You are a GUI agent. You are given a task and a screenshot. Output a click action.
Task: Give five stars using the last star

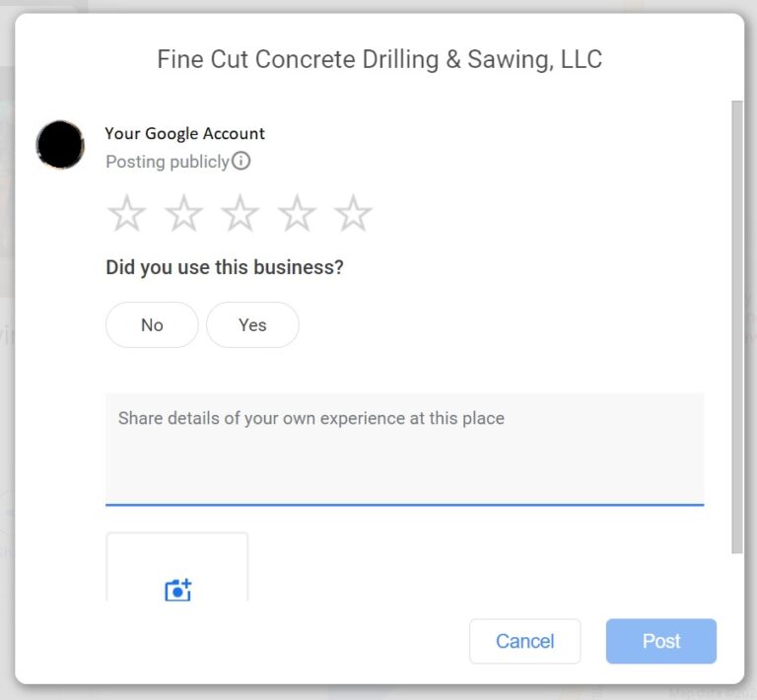pyautogui.click(x=353, y=214)
